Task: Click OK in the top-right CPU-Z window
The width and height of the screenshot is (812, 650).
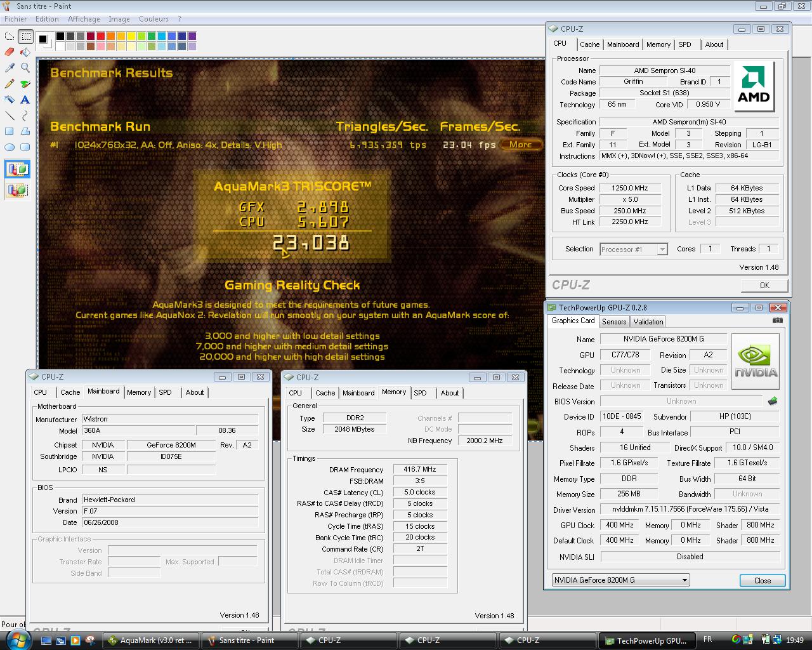Action: click(764, 286)
